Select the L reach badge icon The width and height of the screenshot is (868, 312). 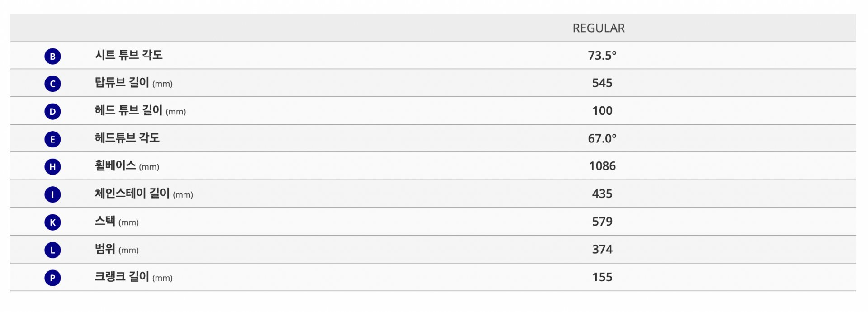52,250
